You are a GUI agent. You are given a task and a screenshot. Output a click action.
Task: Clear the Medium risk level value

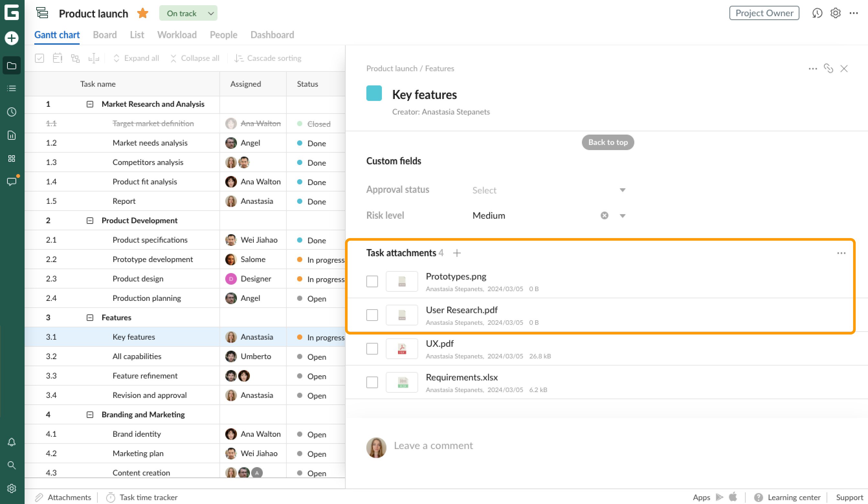point(605,215)
